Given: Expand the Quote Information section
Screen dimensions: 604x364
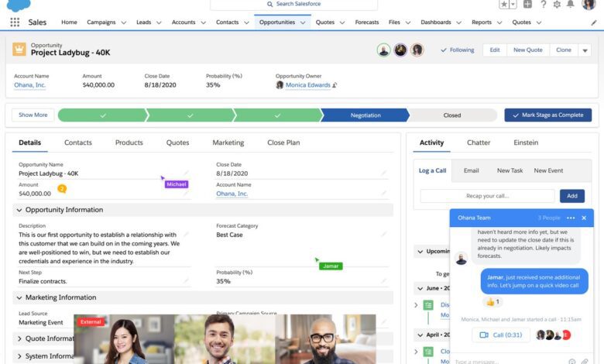Looking at the screenshot, I should coord(19,339).
